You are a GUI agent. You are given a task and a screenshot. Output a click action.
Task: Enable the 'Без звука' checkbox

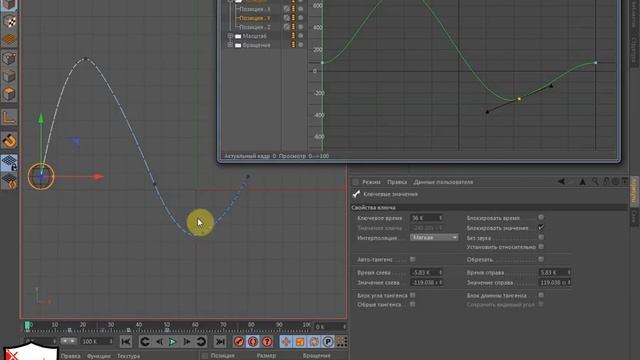pos(541,237)
